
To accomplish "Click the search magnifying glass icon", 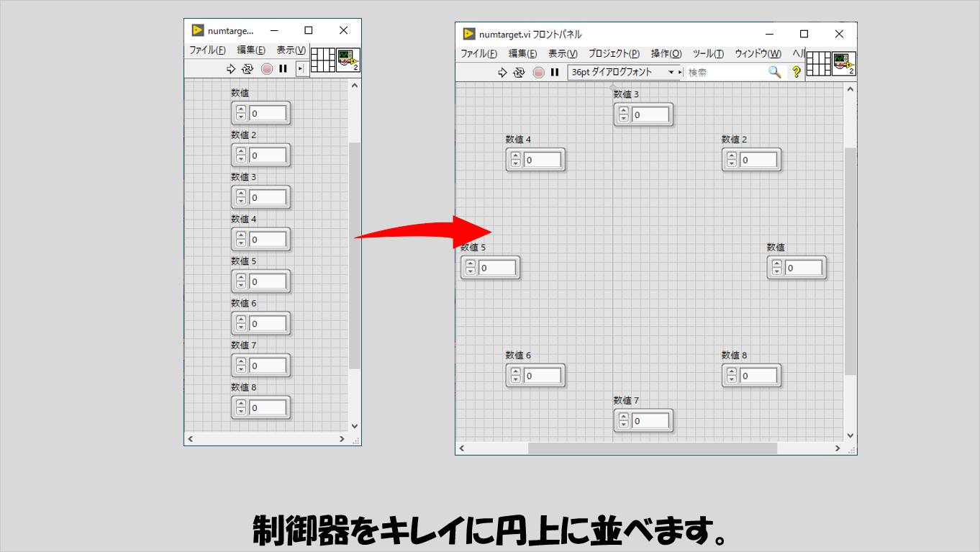I will pos(774,72).
